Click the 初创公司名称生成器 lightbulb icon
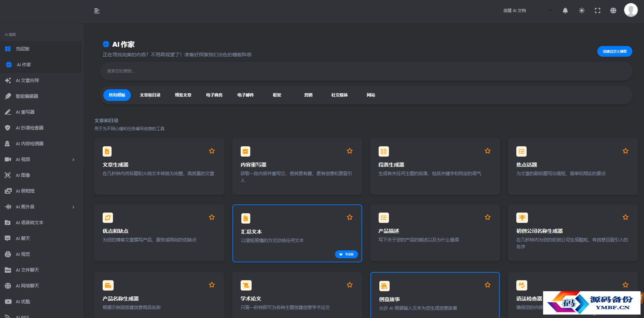The height and width of the screenshot is (318, 644). pos(522,218)
